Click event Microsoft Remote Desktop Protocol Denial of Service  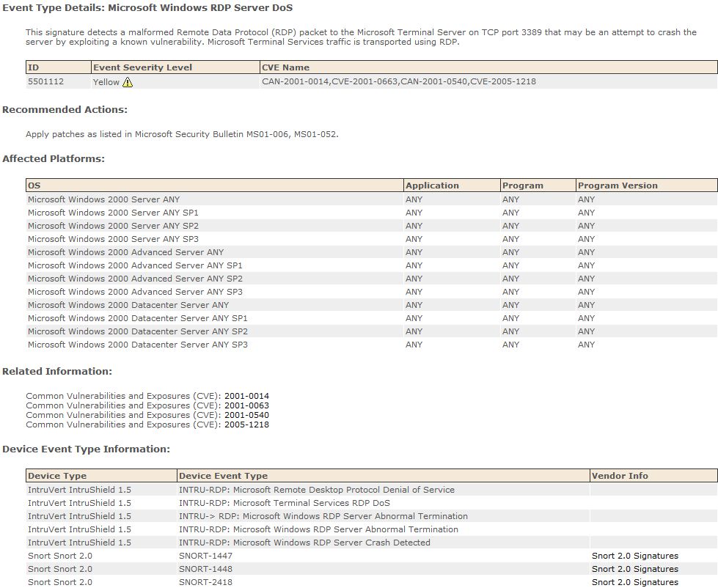coord(317,490)
